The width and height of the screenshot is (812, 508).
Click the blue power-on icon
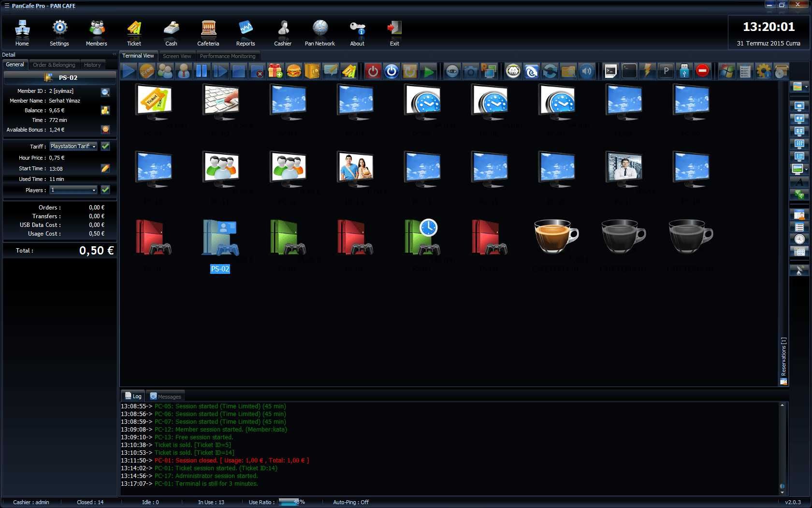click(x=391, y=72)
